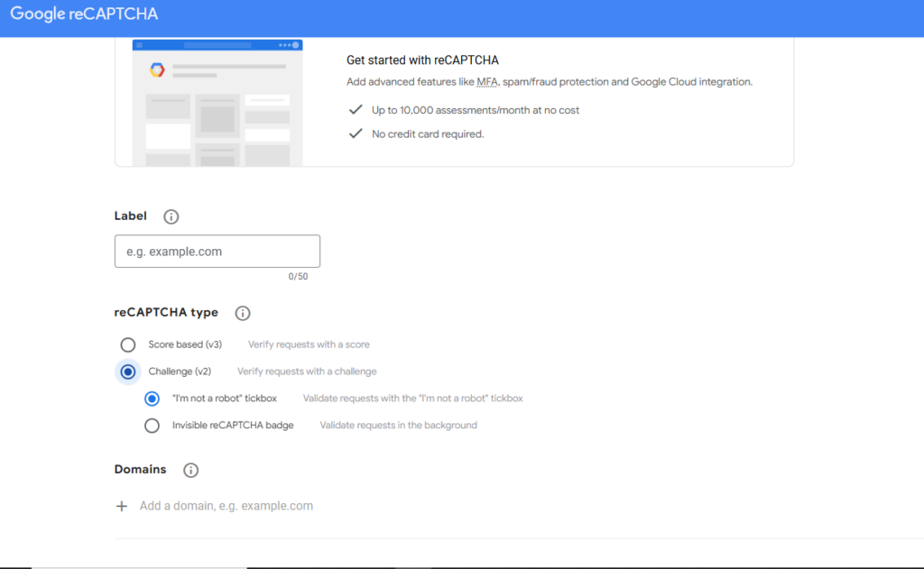This screenshot has width=924, height=569.
Task: Click "Up to 10,000 assessments/month at no cost"
Action: (x=476, y=110)
